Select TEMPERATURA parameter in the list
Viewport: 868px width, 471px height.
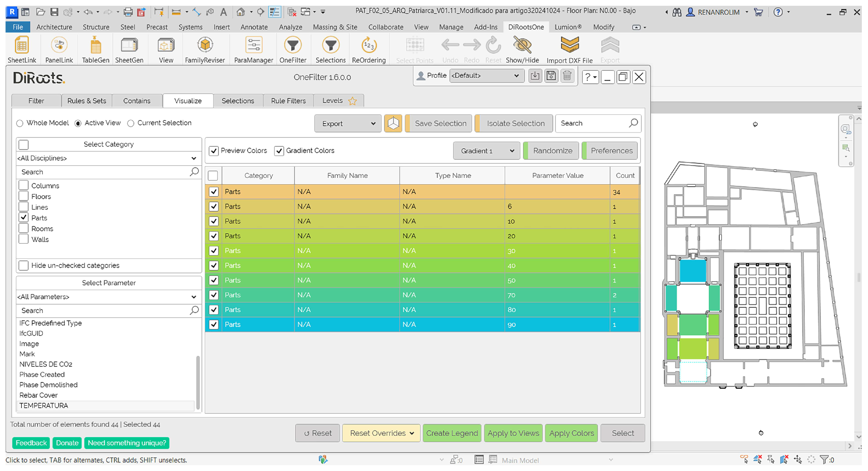tap(44, 406)
